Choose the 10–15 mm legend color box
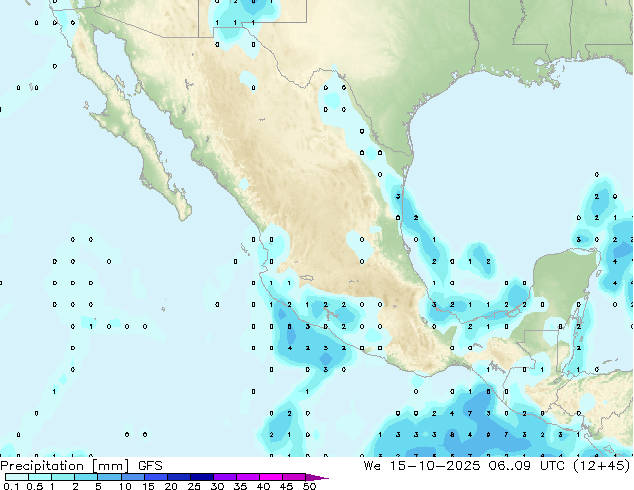This screenshot has width=634, height=490. point(132,477)
